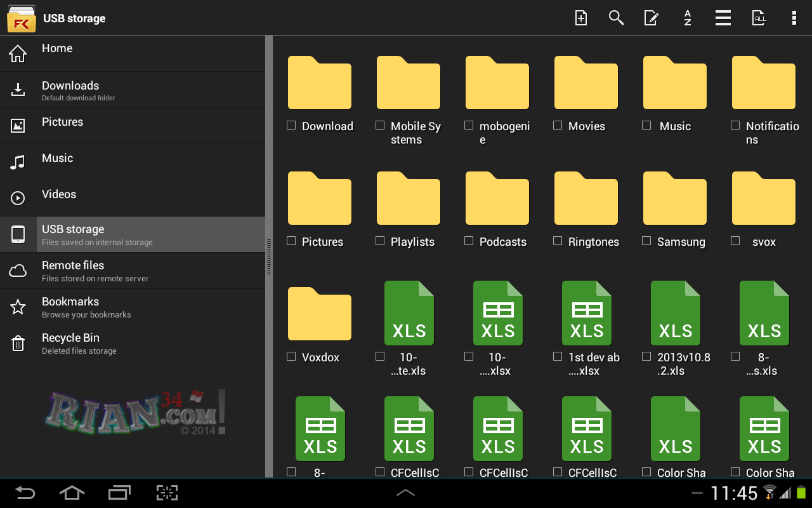Open Android recent apps button
The image size is (812, 508).
pos(119,493)
